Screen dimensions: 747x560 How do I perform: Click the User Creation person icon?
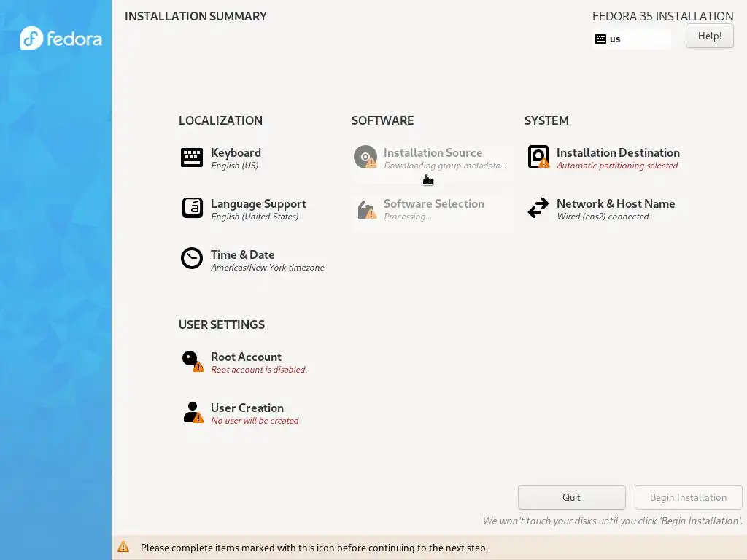(193, 413)
